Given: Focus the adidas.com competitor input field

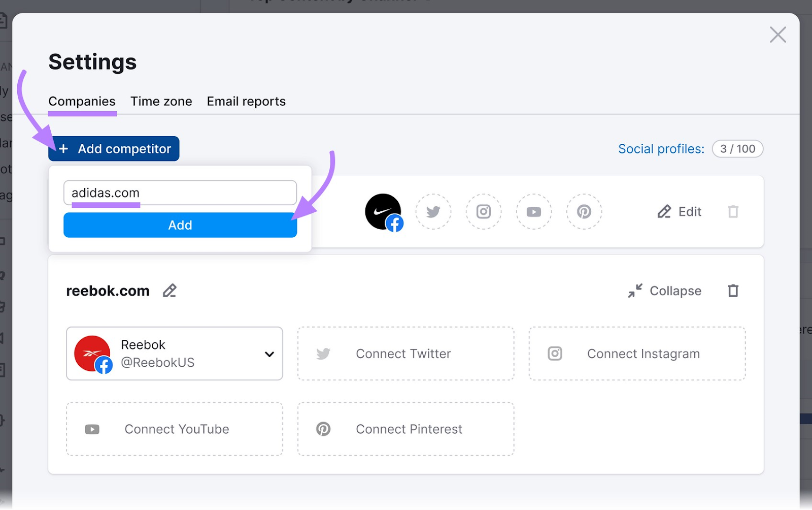Looking at the screenshot, I should point(180,193).
